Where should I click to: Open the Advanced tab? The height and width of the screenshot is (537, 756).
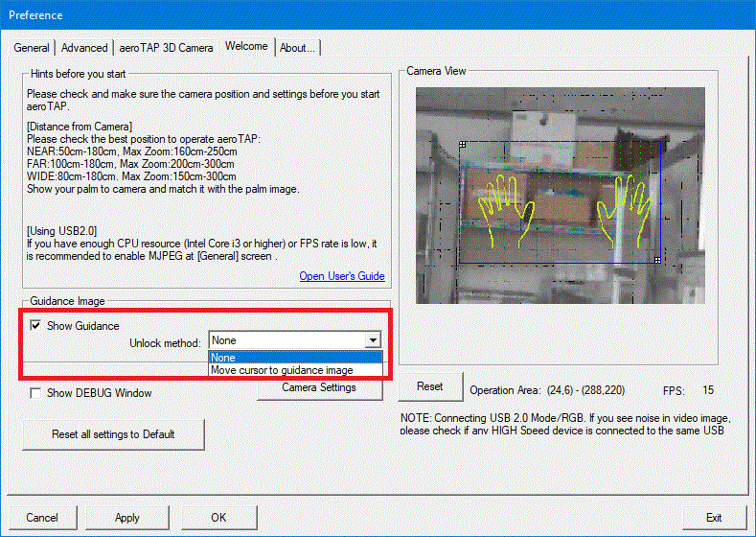point(84,48)
